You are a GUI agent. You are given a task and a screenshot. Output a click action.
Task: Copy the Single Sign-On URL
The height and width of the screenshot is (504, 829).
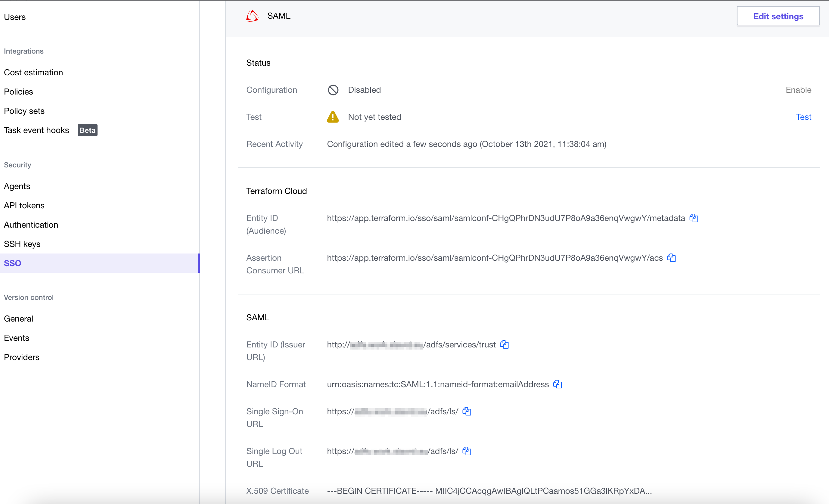[467, 411]
